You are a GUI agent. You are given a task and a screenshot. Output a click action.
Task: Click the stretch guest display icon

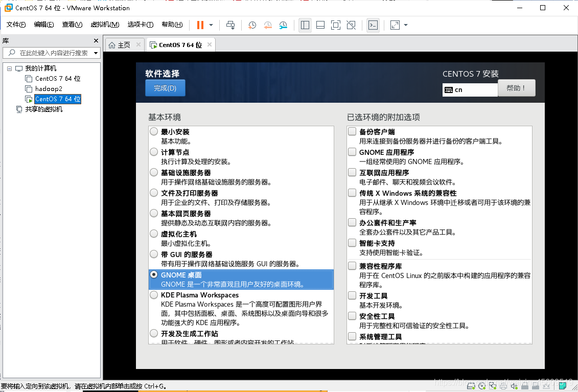(x=395, y=25)
